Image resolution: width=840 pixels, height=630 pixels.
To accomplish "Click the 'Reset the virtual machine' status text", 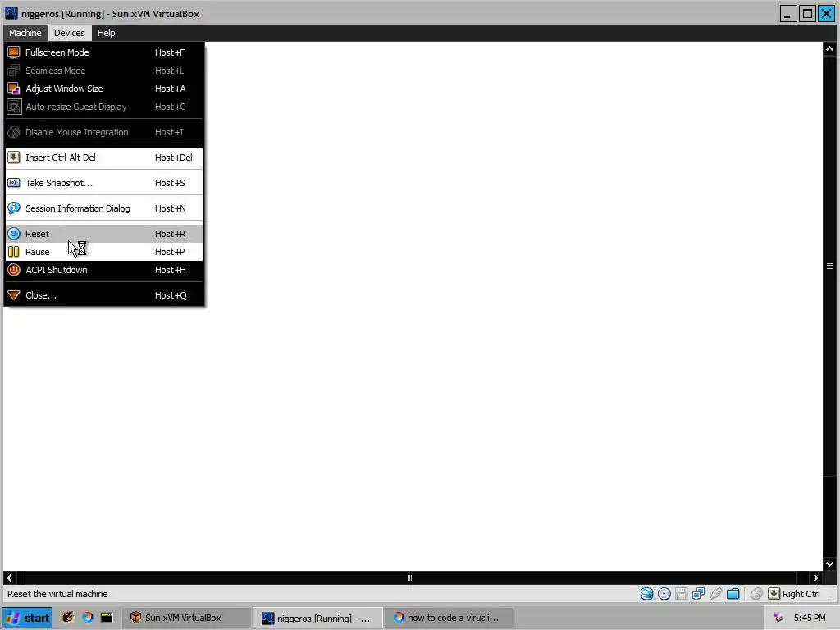I will pyautogui.click(x=57, y=594).
